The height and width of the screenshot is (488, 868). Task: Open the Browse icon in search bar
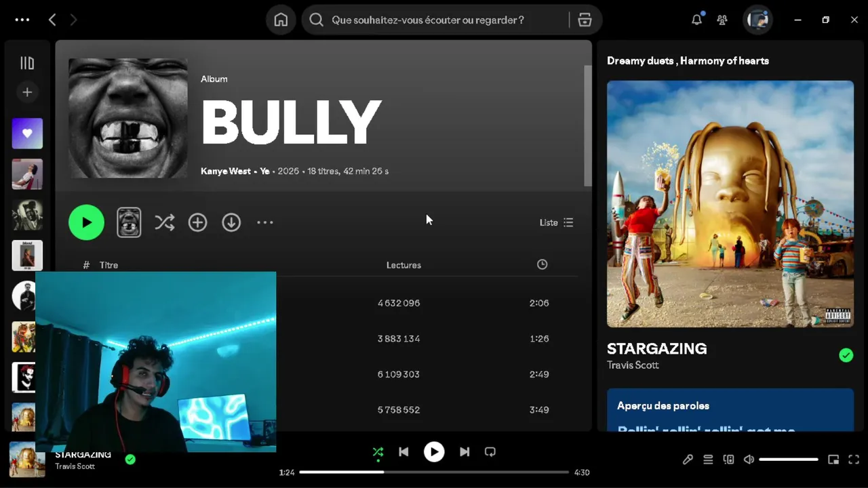(x=585, y=20)
